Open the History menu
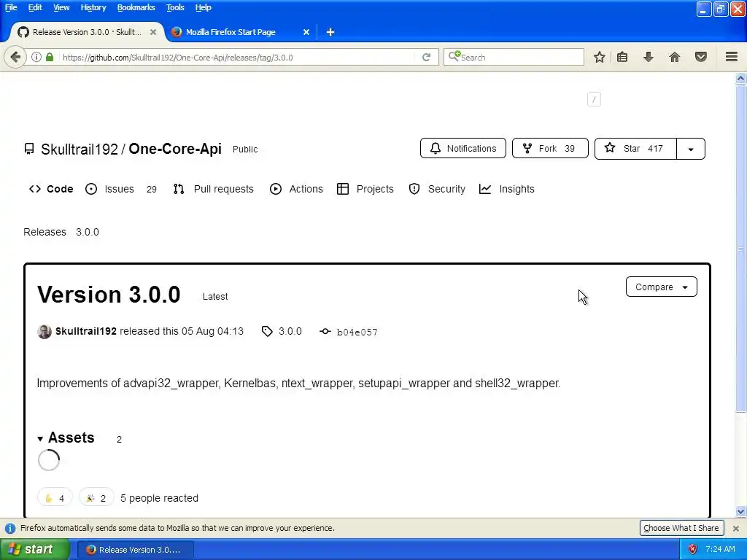 93,7
